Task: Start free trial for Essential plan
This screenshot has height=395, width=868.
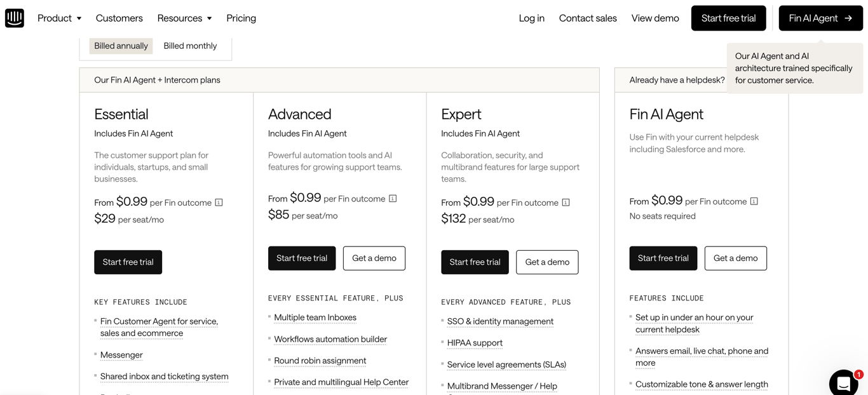Action: [128, 262]
